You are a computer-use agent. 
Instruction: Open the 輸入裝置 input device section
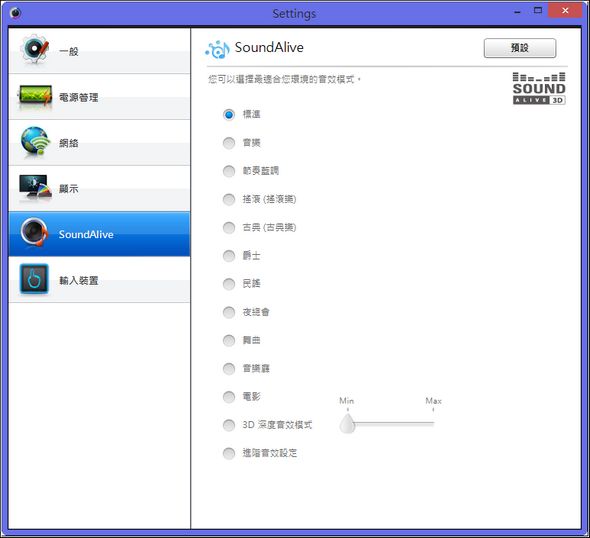99,280
